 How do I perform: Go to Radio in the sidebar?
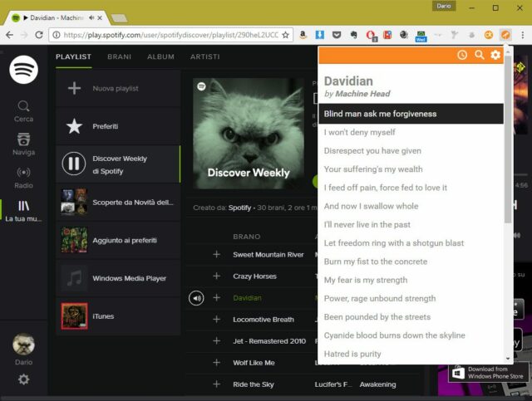[23, 177]
